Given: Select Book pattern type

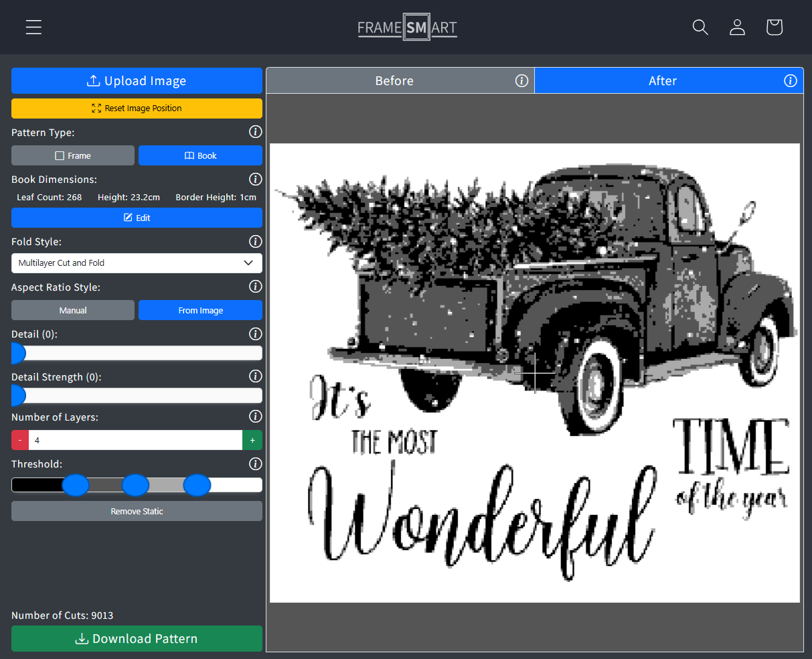Looking at the screenshot, I should 200,155.
